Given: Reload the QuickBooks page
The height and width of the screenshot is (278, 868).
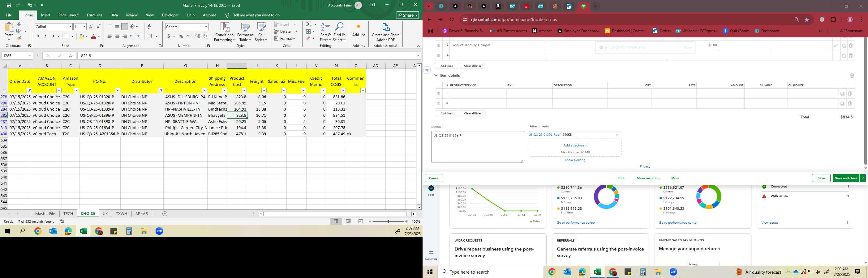Looking at the screenshot, I should point(452,19).
